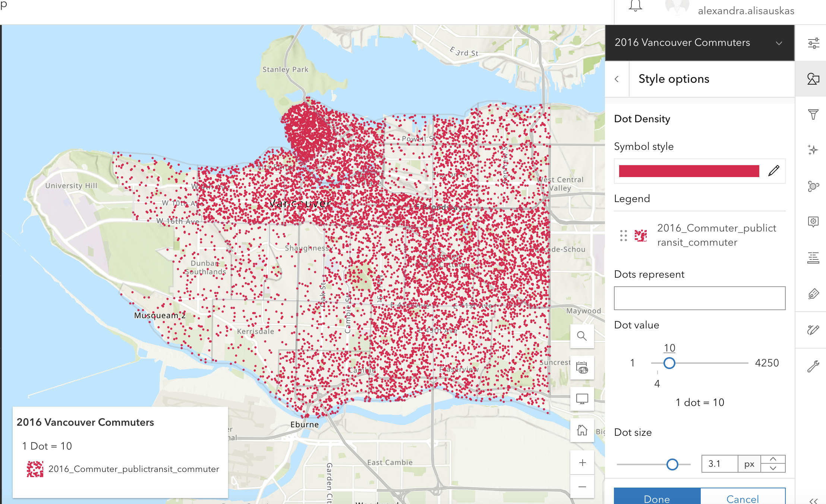This screenshot has height=504, width=826.
Task: Decrease dot size with down arrow
Action: coord(773,468)
